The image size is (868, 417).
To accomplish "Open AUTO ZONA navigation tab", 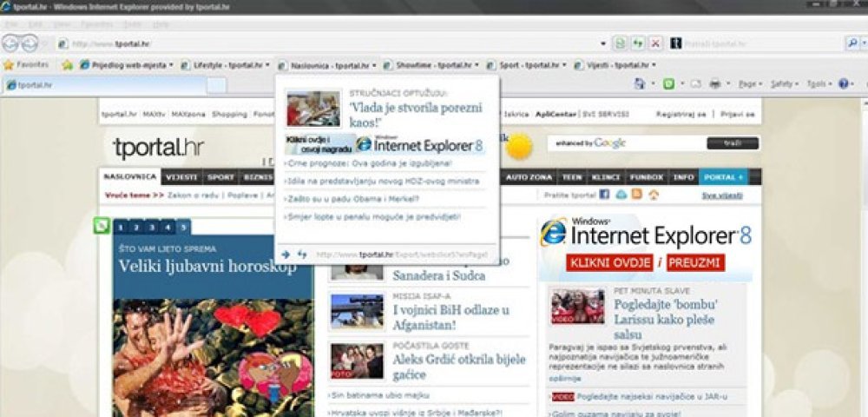I will coord(529,177).
